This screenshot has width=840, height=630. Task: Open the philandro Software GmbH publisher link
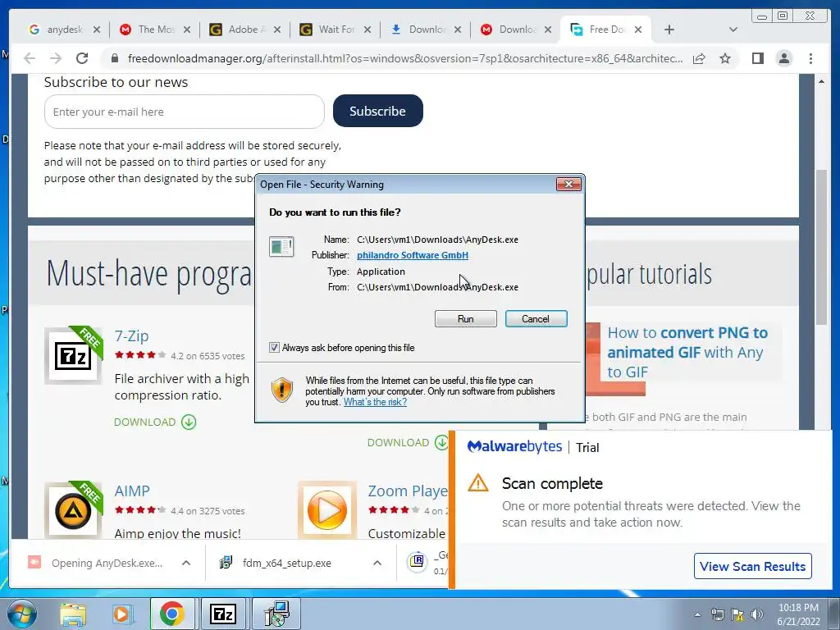pyautogui.click(x=413, y=255)
